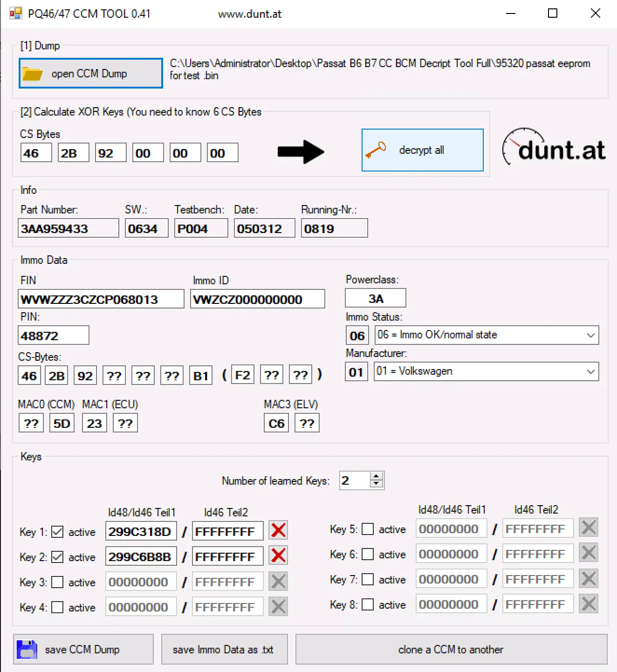Open the Immo Status dropdown
Viewport: 617px width, 672px height.
(590, 335)
